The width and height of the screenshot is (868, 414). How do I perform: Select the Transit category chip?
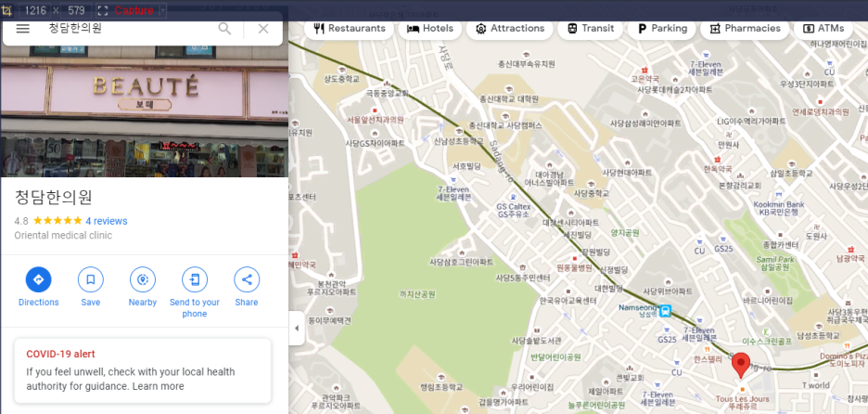click(x=590, y=28)
